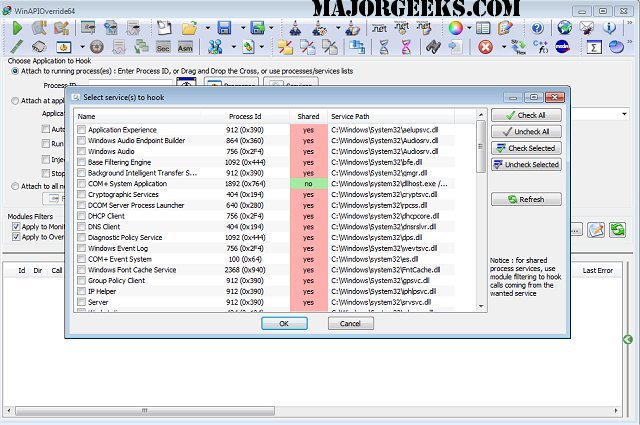The image size is (640, 425).
Task: Open the blue info About icon
Action: coord(609,28)
